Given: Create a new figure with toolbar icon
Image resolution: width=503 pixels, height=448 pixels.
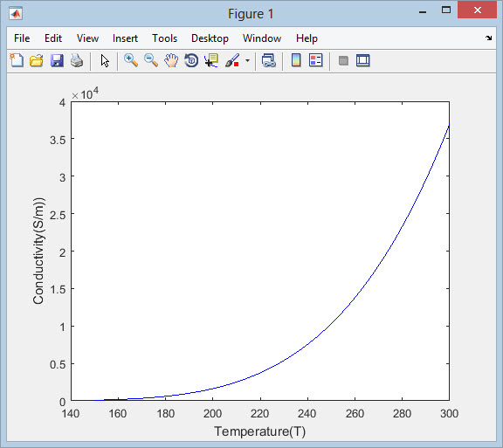Looking at the screenshot, I should 17,60.
